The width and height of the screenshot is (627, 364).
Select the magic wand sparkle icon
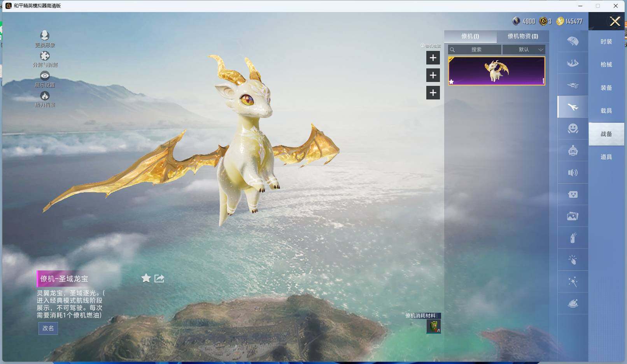573,282
